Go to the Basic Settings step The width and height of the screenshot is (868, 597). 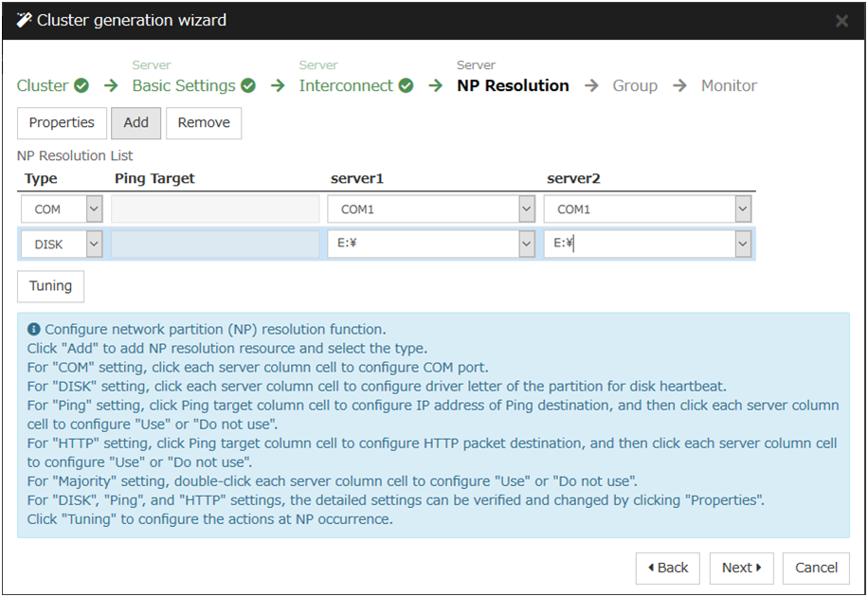(183, 86)
